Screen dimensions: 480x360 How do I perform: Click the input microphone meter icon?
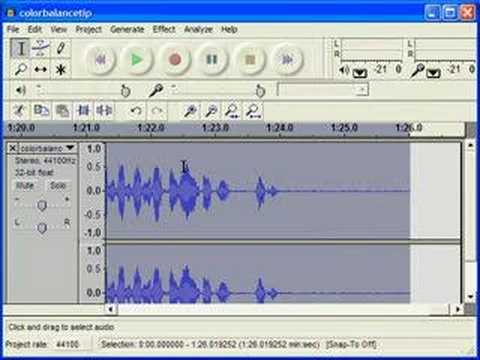point(417,71)
